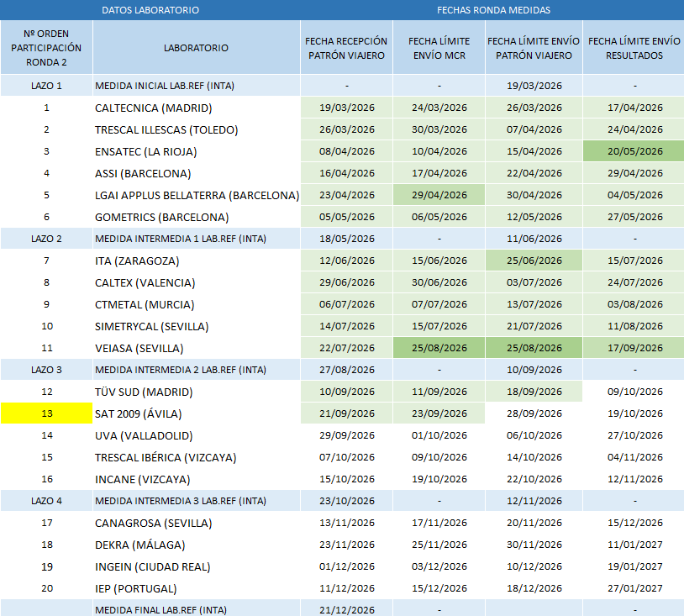
Task: Select the TRESCAL IBÉRICA (VIZCAYA) cell
Action: point(197,457)
